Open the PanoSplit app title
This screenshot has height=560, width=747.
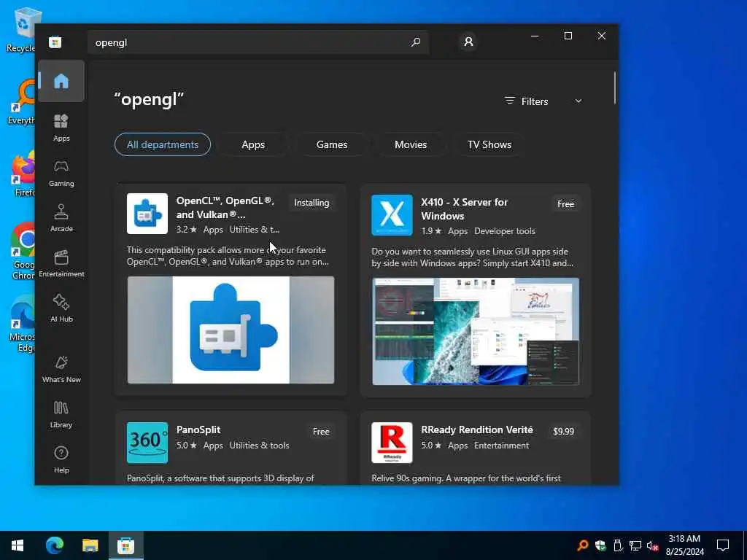(198, 429)
